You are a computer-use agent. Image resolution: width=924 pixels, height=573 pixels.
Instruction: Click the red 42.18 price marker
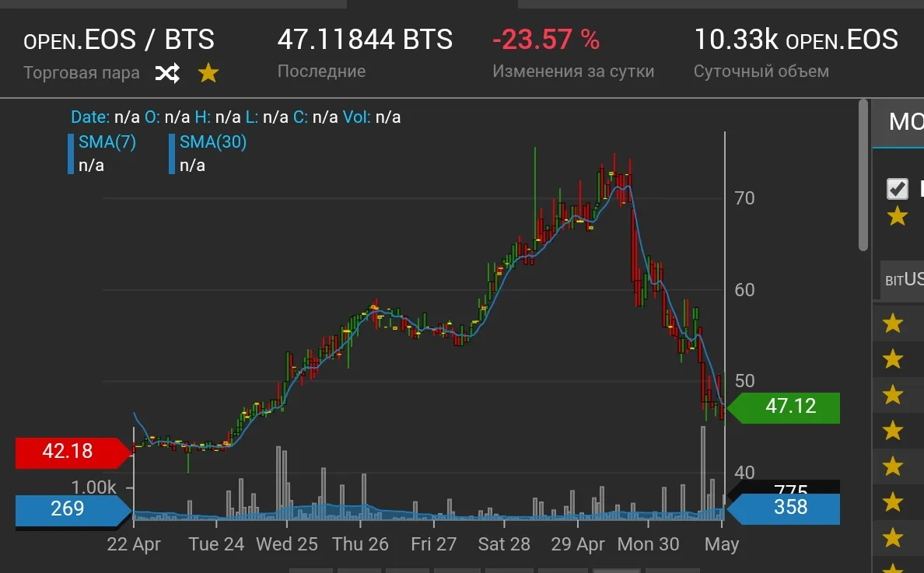[x=73, y=452]
